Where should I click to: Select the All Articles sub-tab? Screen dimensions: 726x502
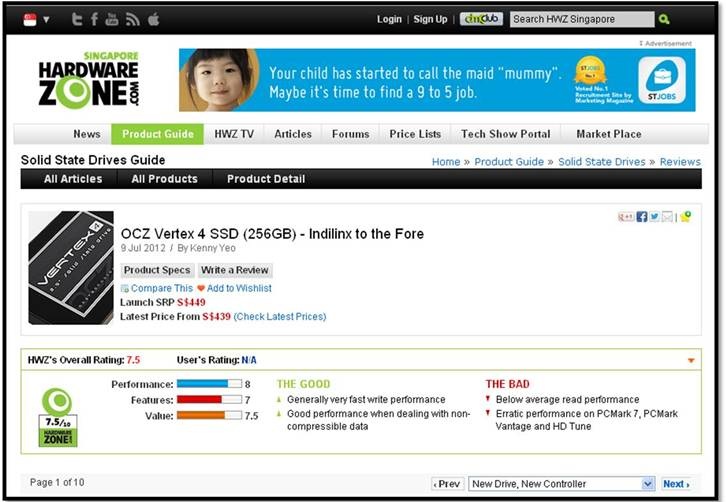tap(73, 179)
